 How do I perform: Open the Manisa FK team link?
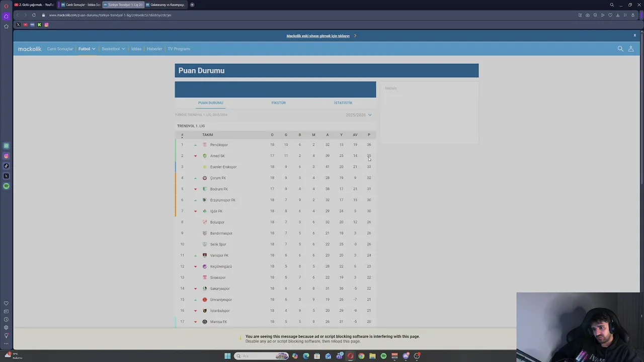(x=218, y=322)
